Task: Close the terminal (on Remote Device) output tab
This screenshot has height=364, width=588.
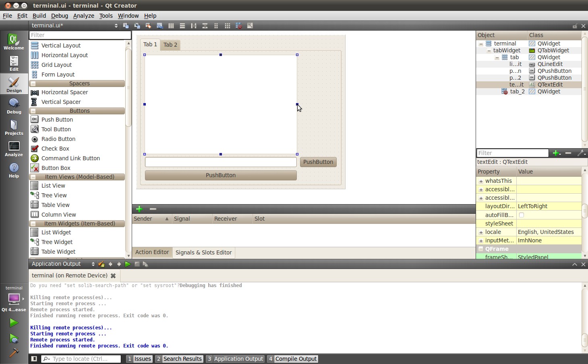Action: (113, 276)
